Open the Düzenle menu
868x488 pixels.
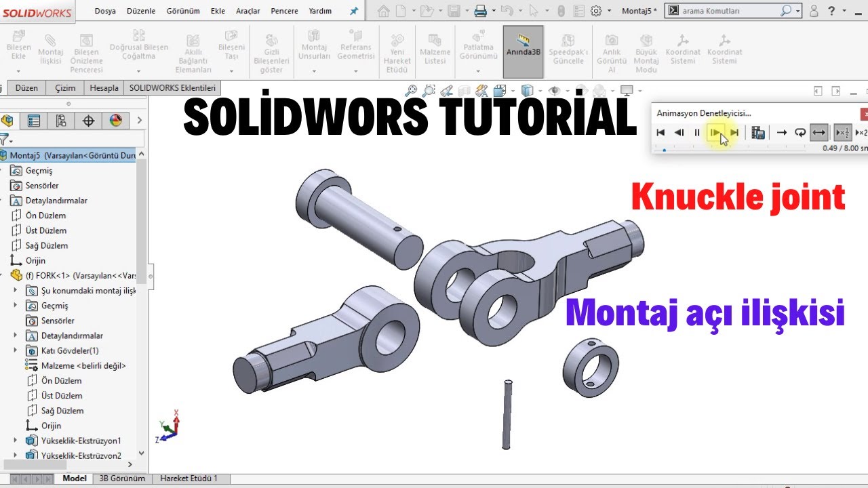click(x=141, y=11)
